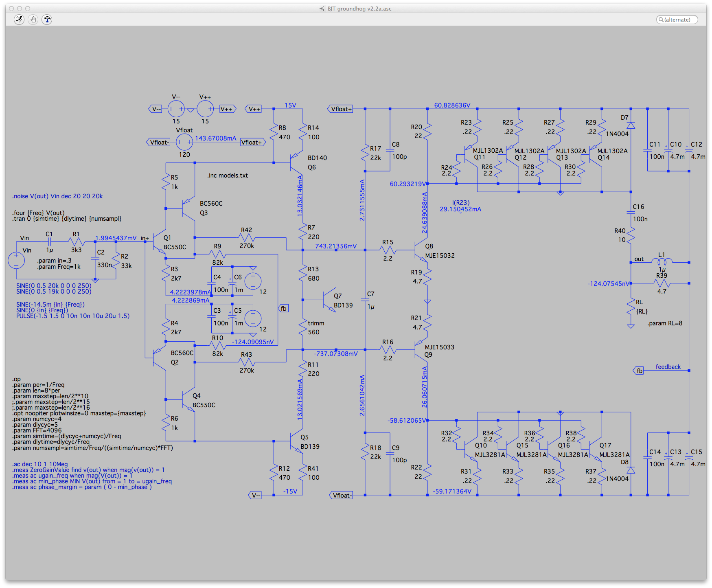Select transistor Q11 MJL1302A
Image resolution: width=712 pixels, height=588 pixels.
(471, 154)
